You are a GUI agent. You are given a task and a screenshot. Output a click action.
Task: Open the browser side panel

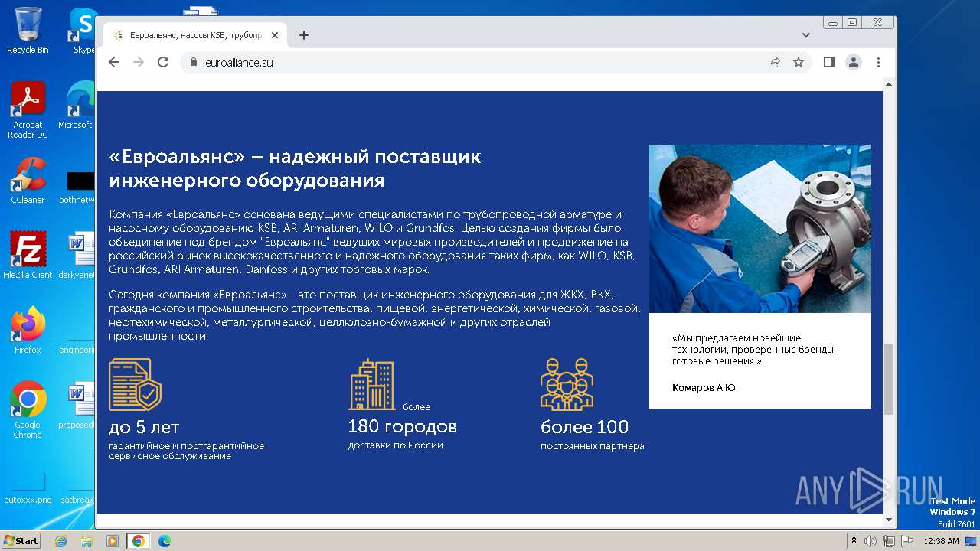[829, 62]
